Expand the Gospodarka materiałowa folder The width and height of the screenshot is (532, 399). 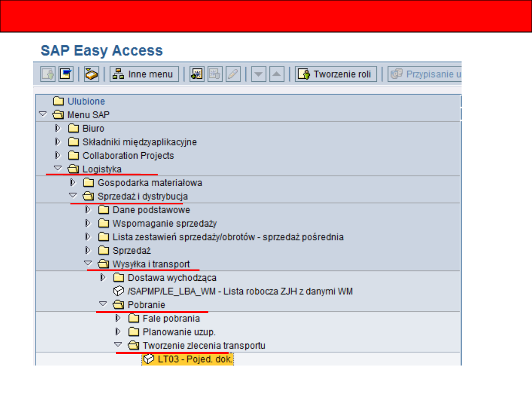point(73,183)
